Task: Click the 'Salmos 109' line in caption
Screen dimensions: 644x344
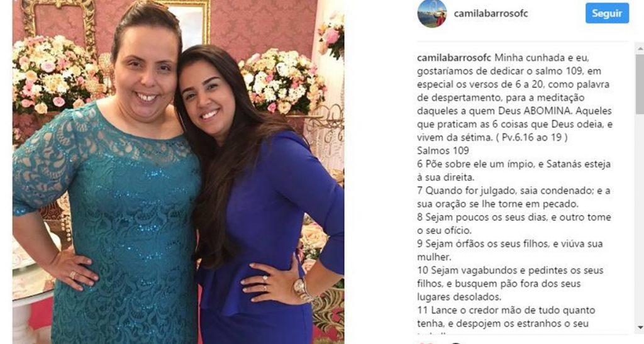Action: pyautogui.click(x=443, y=151)
